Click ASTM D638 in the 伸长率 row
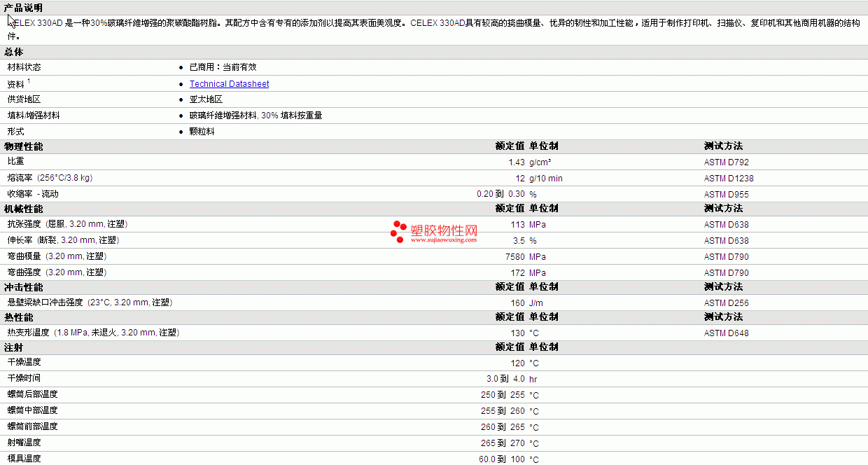This screenshot has width=868, height=465. [x=727, y=241]
